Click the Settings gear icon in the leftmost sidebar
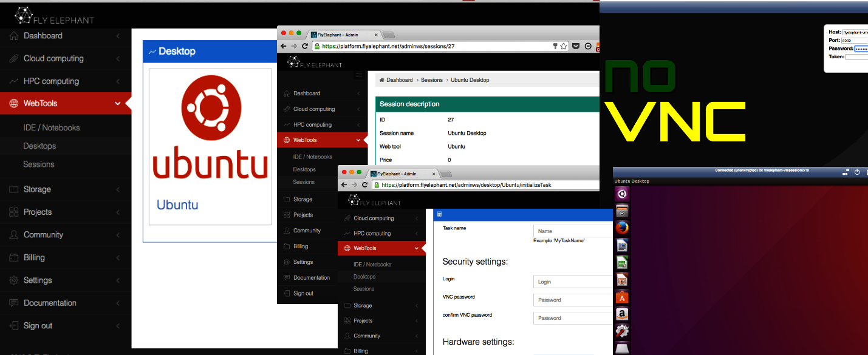 click(x=14, y=280)
